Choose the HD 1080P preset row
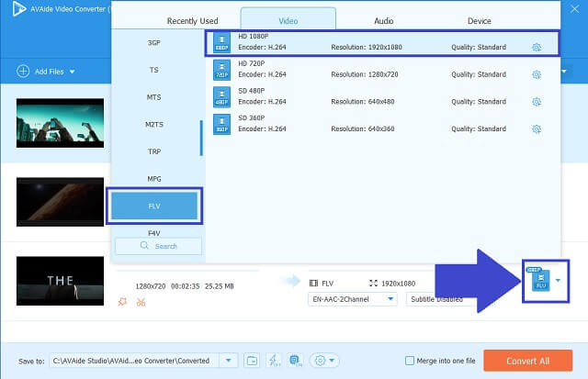The width and height of the screenshot is (588, 379). coord(382,42)
